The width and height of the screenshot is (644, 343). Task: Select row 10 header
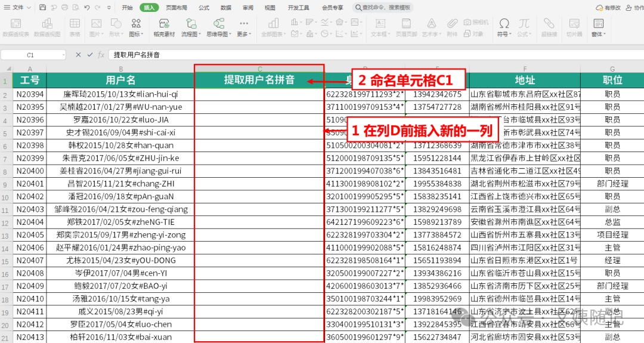5,197
